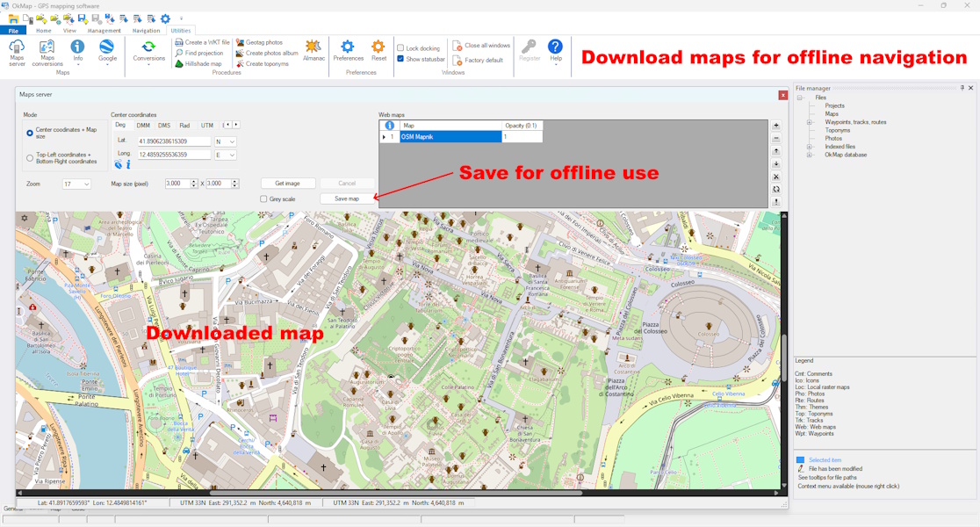Toggle the Lock docking checkbox
Screen dimensions: 980x527
(x=400, y=48)
